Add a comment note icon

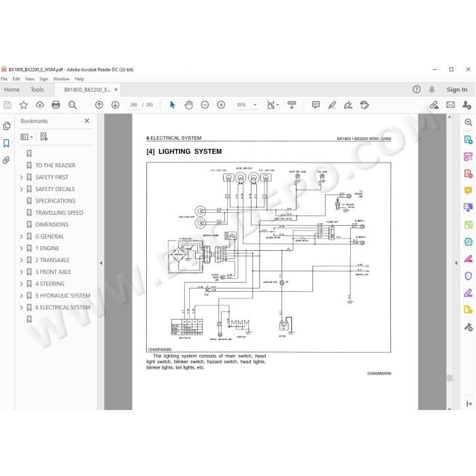[x=316, y=105]
